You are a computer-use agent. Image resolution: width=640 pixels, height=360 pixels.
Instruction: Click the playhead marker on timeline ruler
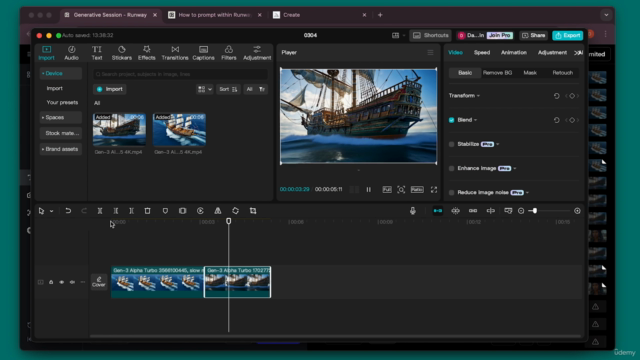click(229, 221)
